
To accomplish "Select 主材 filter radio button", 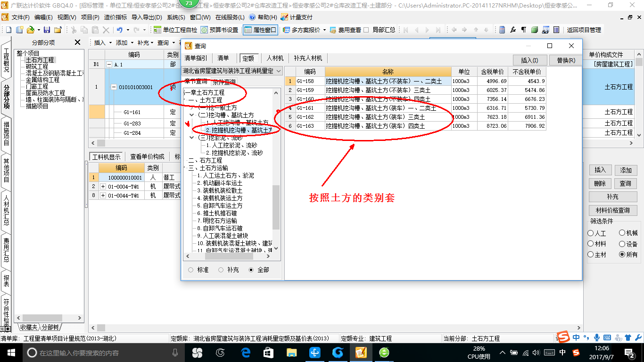I will (x=591, y=255).
